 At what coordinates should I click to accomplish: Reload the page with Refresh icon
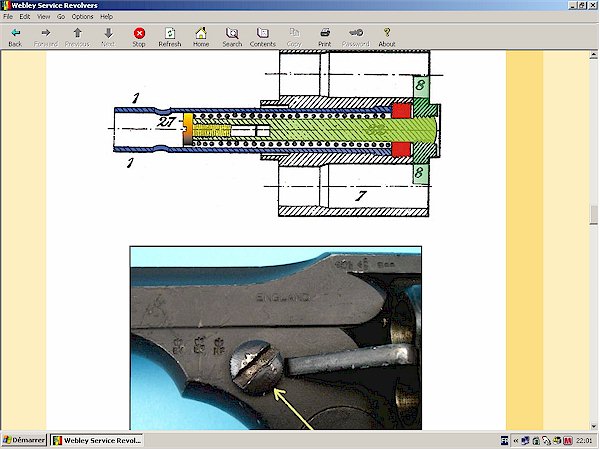(x=170, y=33)
